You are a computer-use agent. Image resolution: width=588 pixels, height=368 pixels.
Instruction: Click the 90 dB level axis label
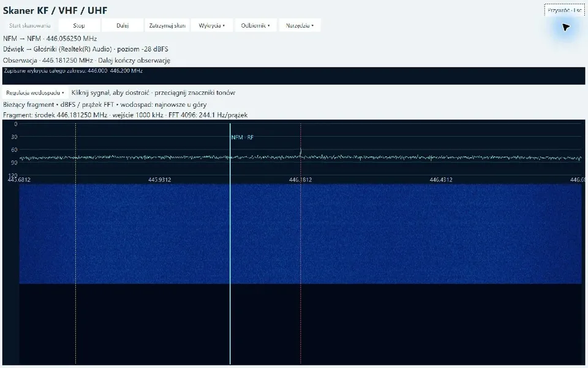(14, 163)
